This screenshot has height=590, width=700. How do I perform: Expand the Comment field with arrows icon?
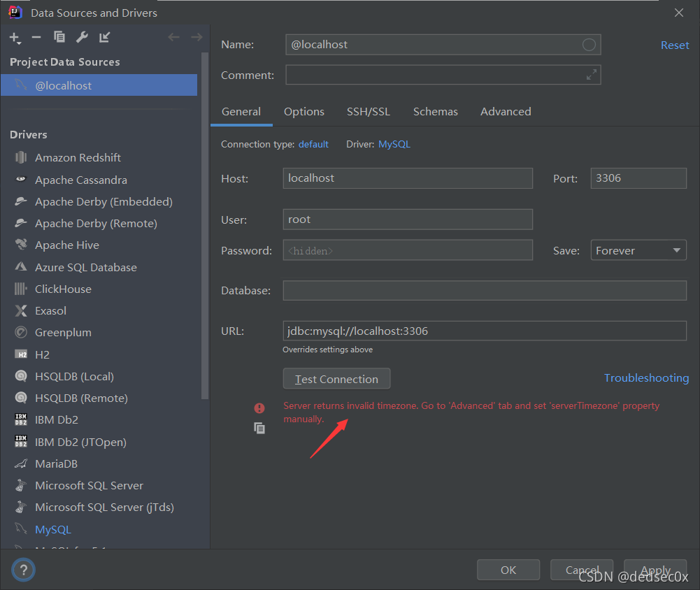(592, 75)
